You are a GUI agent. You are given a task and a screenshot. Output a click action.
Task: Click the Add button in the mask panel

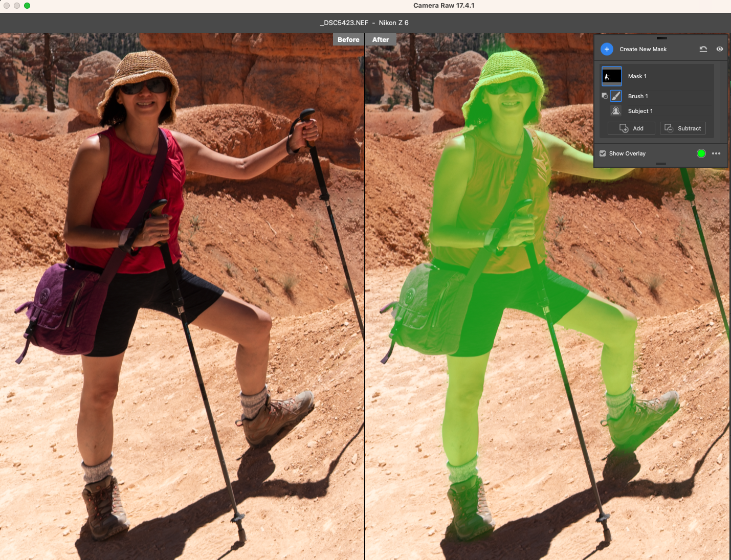coord(631,128)
